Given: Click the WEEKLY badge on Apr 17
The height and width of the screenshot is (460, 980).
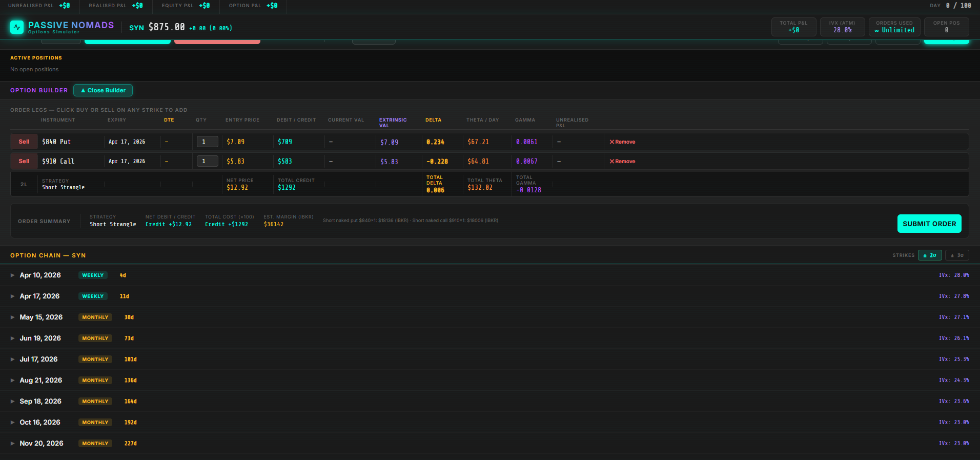Looking at the screenshot, I should tap(93, 296).
